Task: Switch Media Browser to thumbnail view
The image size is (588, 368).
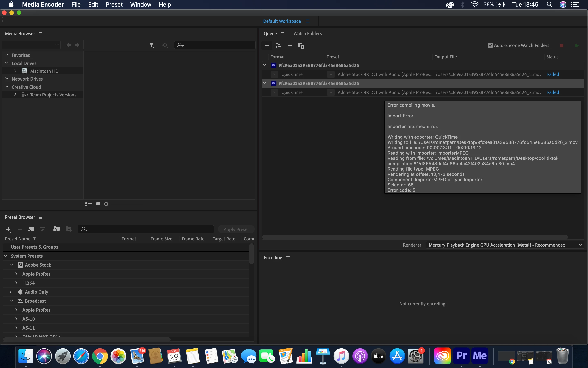Action: point(98,204)
